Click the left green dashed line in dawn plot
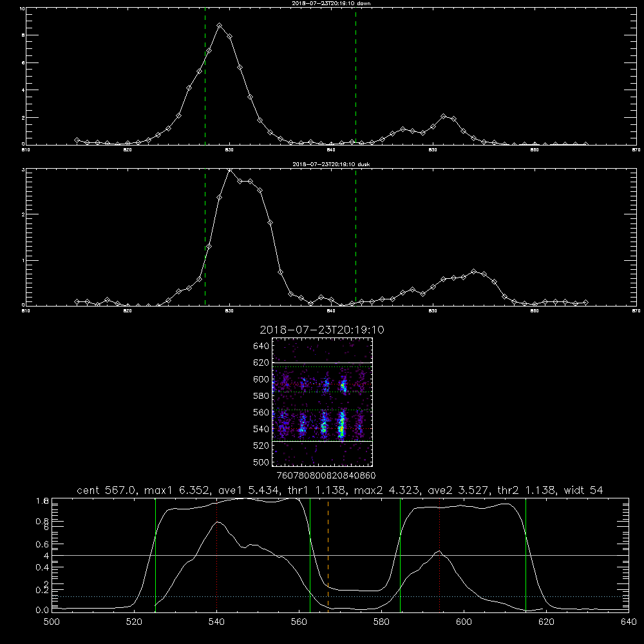 pyautogui.click(x=205, y=76)
